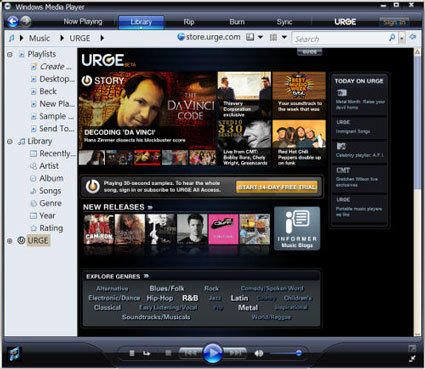Click the grey forward navigation arrow
Viewport: 425px width, 369px height.
[26, 22]
